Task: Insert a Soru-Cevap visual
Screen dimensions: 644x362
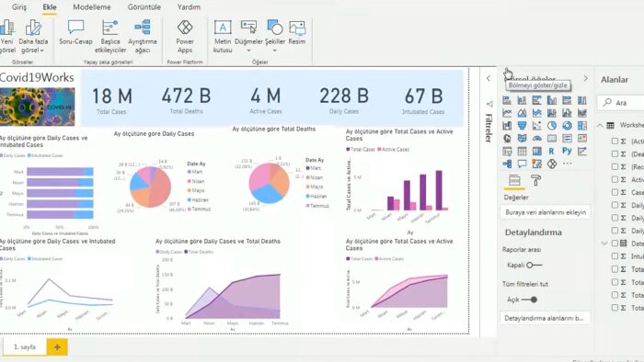Action: [x=76, y=33]
